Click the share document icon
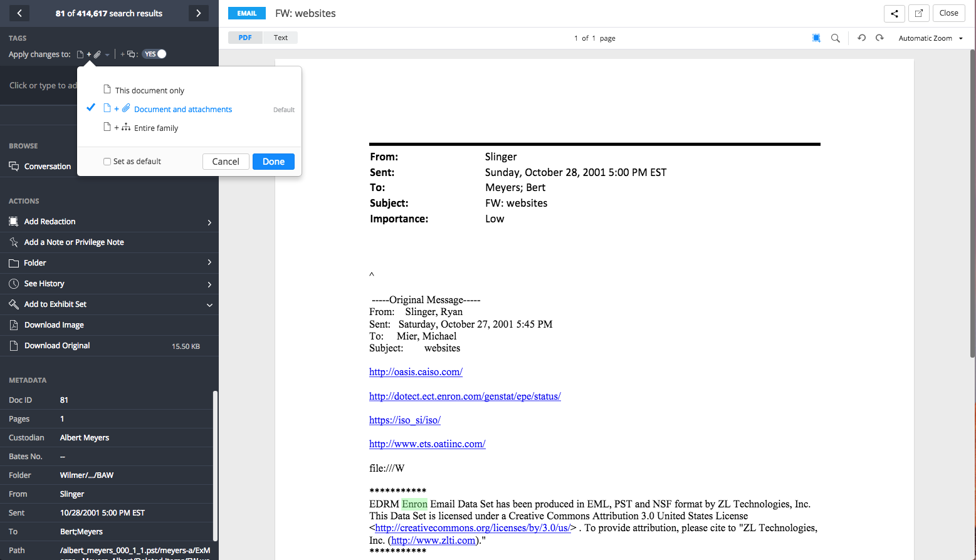 pos(894,13)
